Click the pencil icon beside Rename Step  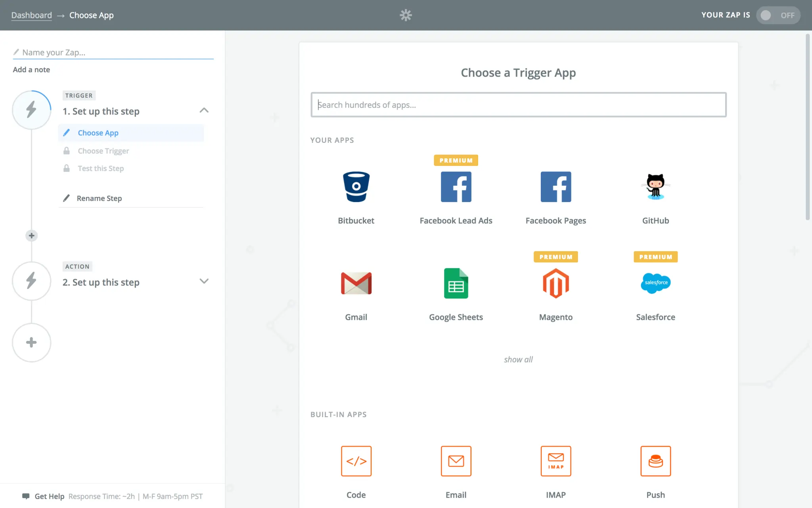click(67, 198)
